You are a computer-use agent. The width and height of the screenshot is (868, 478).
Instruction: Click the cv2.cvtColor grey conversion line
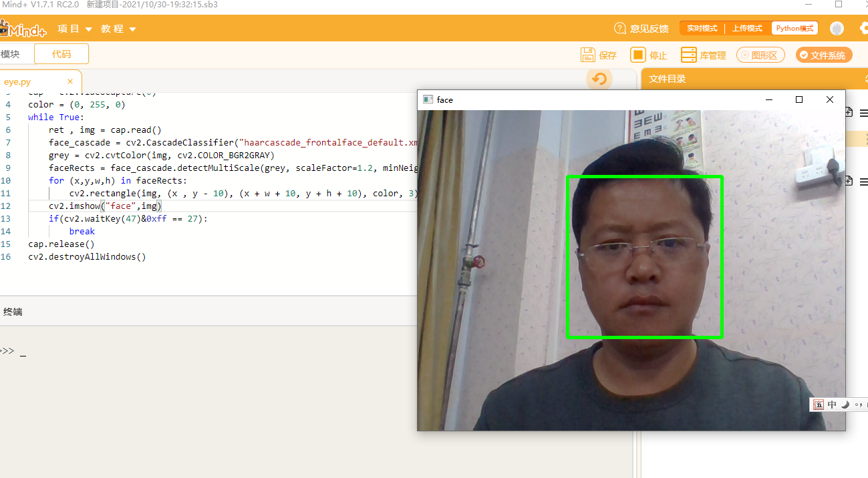click(162, 155)
